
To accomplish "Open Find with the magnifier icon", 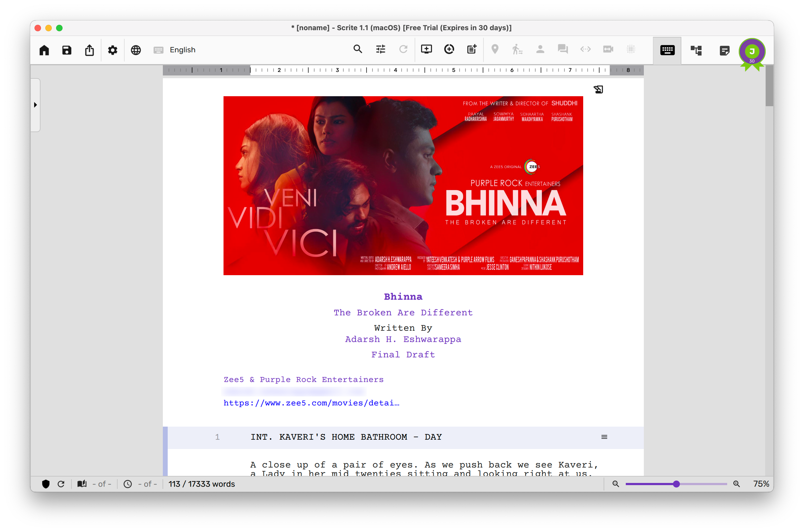I will click(358, 49).
